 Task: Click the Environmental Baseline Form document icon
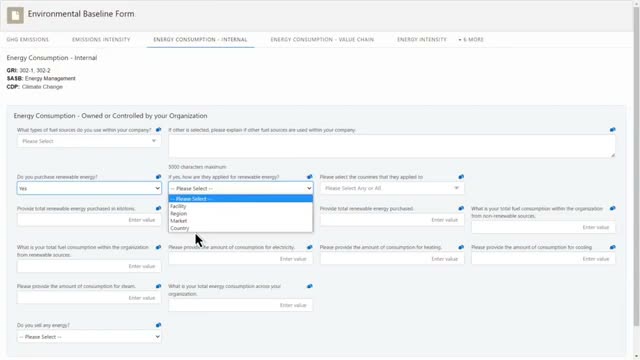pos(15,15)
